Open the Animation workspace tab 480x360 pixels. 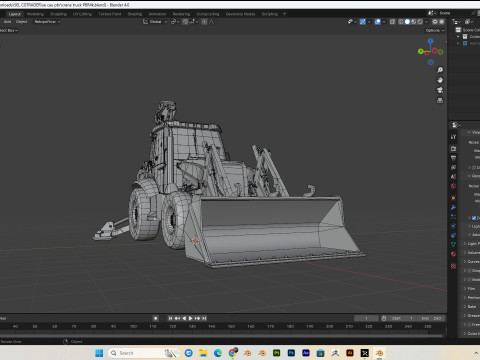click(x=157, y=14)
